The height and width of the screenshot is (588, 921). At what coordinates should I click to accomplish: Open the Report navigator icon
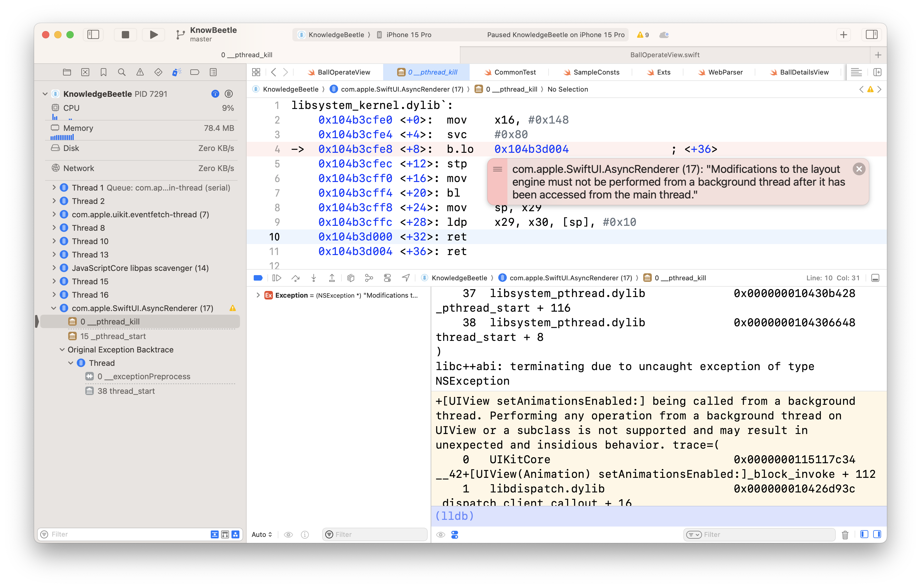(213, 72)
